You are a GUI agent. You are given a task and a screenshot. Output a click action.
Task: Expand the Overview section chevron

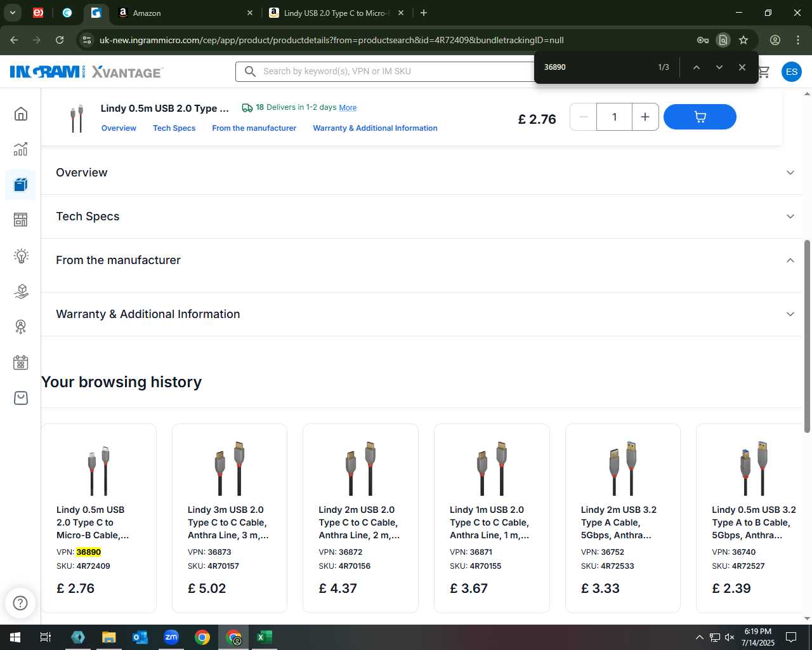point(790,173)
